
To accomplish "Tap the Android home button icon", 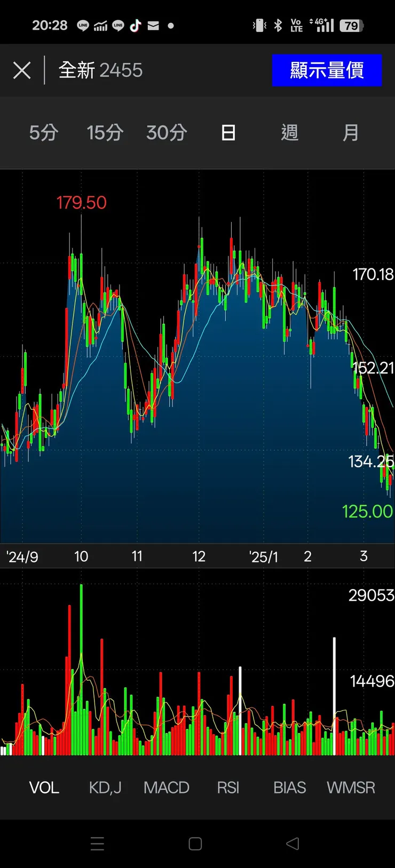I will click(195, 843).
